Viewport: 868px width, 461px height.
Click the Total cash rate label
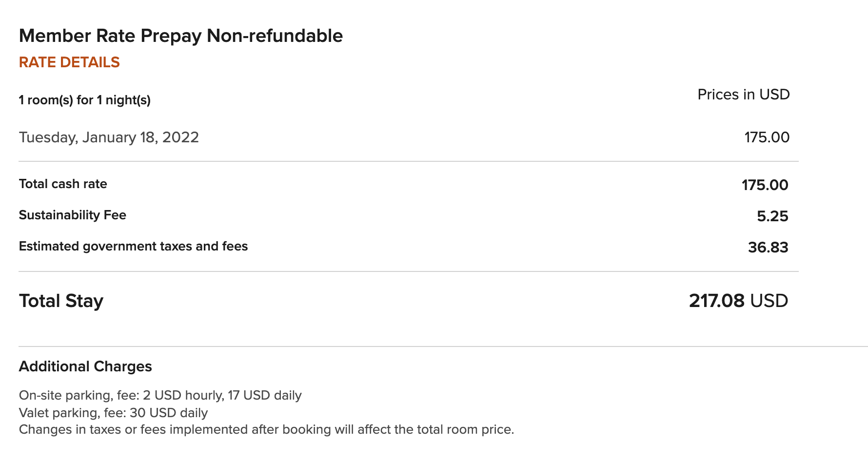click(x=63, y=184)
